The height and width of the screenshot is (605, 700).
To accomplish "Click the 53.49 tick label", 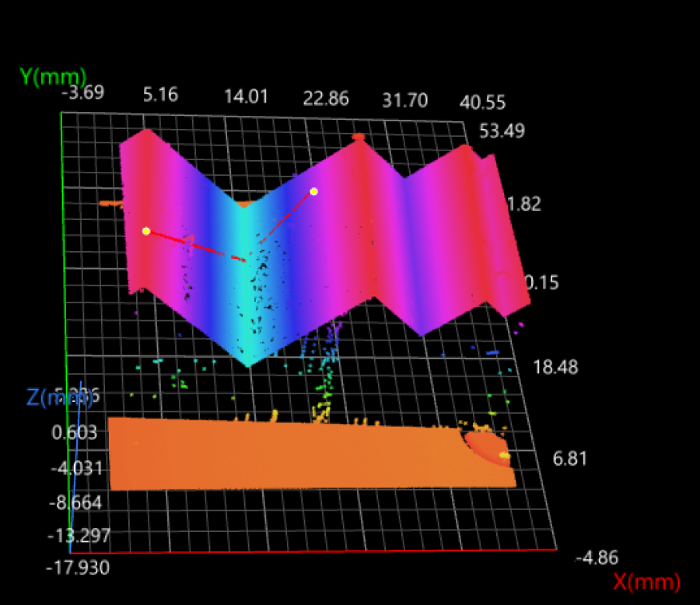I will pos(502,131).
